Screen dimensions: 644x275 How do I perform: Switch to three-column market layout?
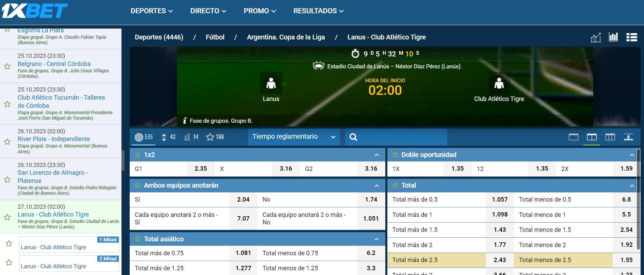[x=610, y=137]
